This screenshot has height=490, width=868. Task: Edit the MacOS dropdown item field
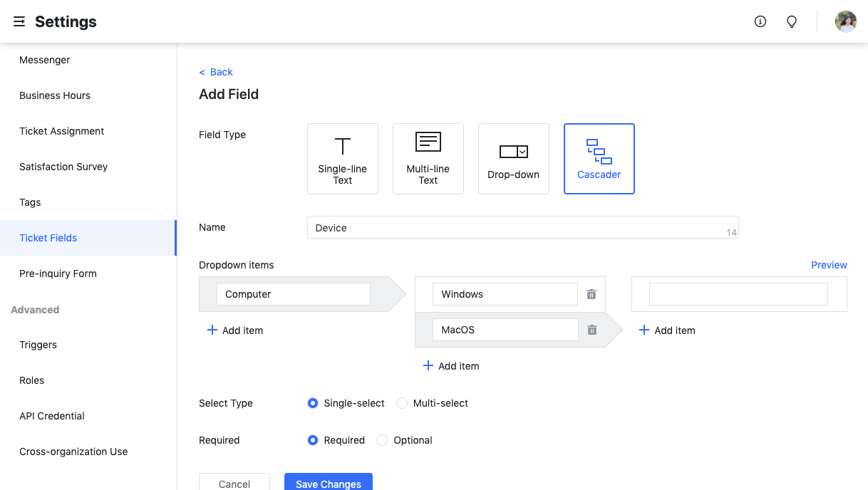(x=505, y=330)
